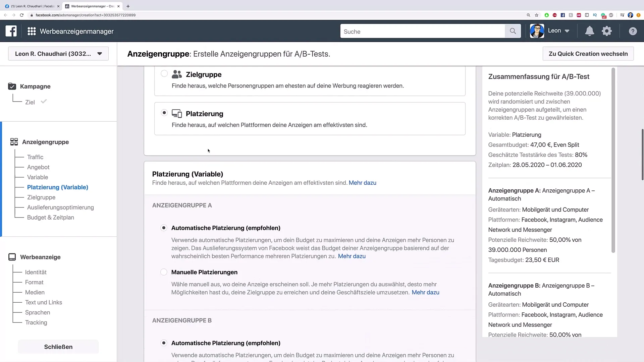Click the Anzeigengruppe sidebar icon
The image size is (644, 362).
(14, 141)
